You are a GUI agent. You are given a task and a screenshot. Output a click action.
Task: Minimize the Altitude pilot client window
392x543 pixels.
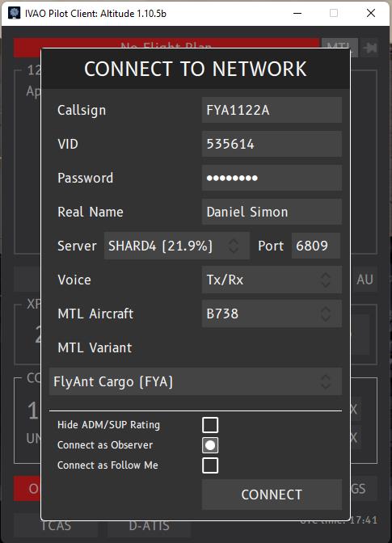click(297, 13)
